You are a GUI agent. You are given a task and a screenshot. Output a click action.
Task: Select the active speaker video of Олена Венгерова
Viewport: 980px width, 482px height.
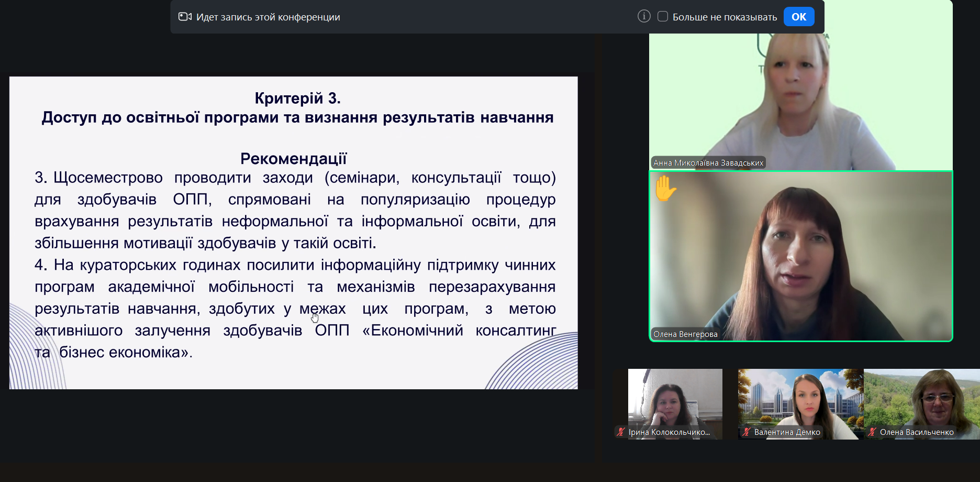(800, 257)
